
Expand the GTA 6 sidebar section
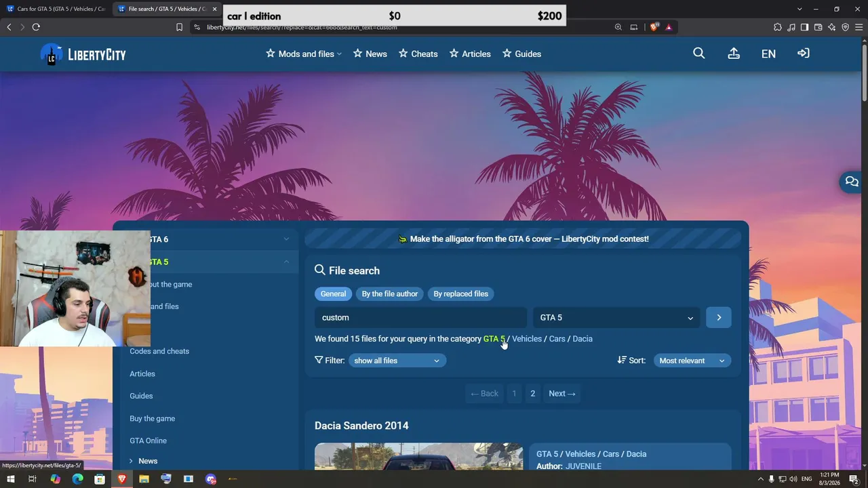coord(286,239)
